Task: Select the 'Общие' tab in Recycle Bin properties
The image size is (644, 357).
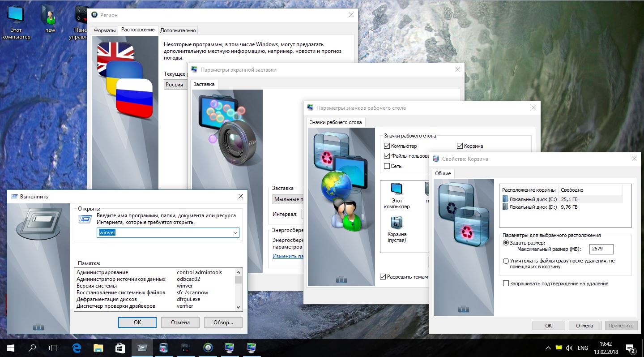Action: click(x=443, y=173)
